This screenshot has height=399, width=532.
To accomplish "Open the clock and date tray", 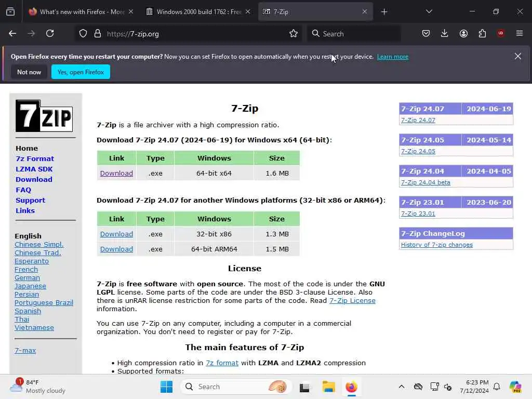I will [474, 387].
